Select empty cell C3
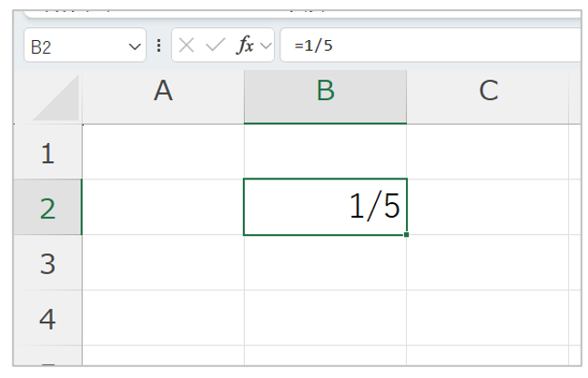Viewport: 588px width, 378px height. click(488, 262)
